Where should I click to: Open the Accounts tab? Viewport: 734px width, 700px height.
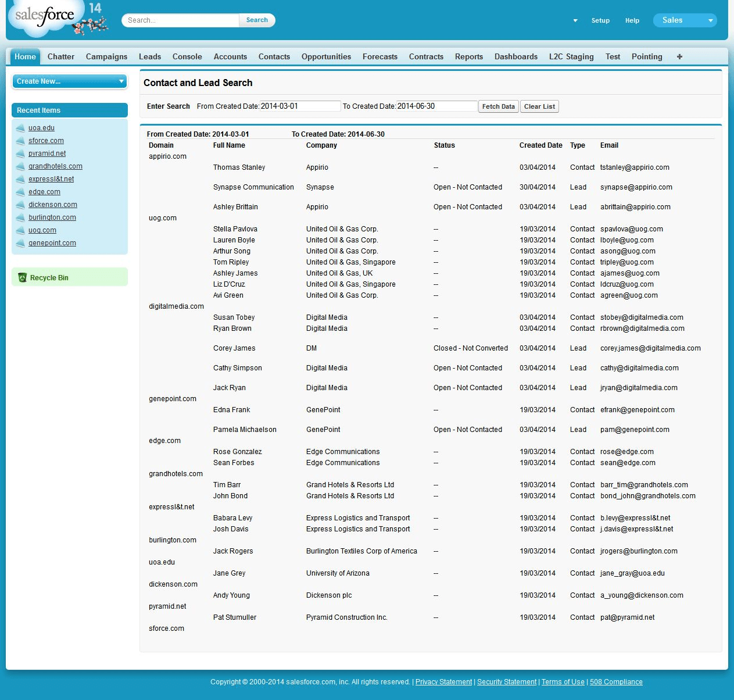pyautogui.click(x=230, y=56)
